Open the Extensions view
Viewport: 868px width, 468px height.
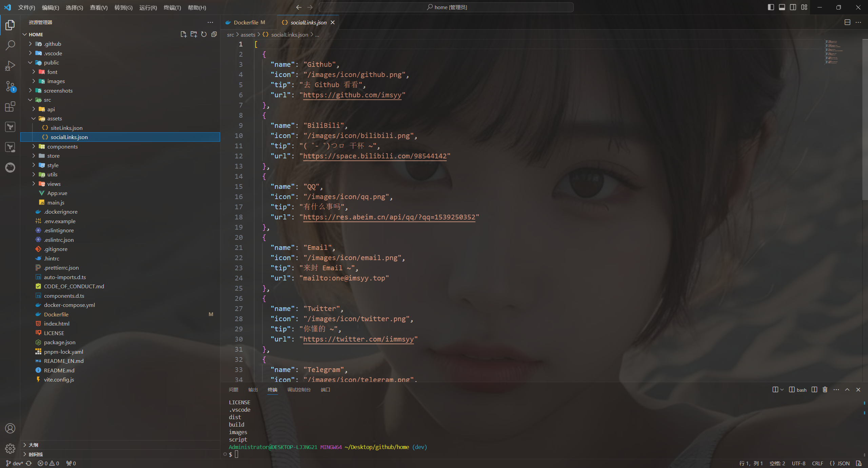pyautogui.click(x=10, y=106)
